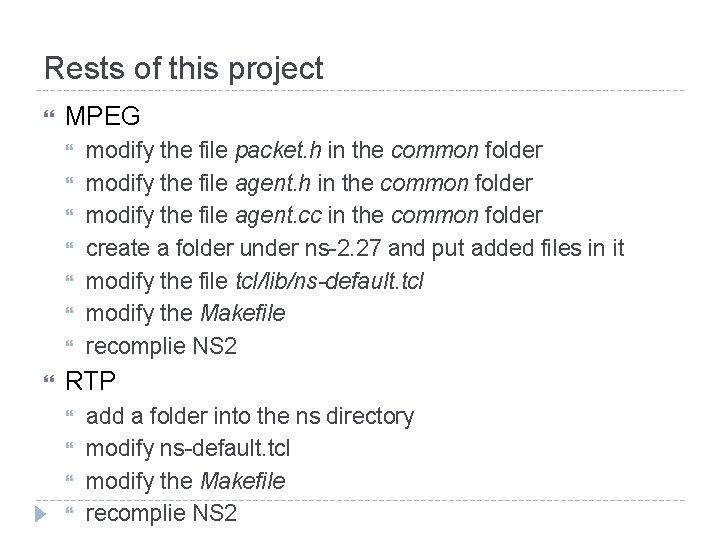This screenshot has width=720, height=540.
Task: Click the italic text packet.h
Action: (x=278, y=151)
